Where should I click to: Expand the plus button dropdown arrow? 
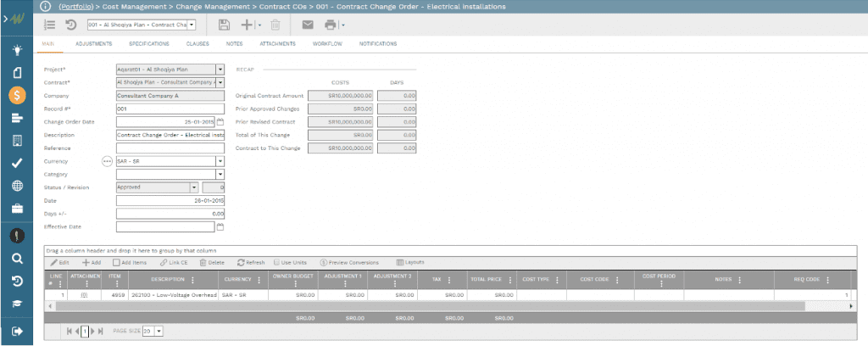click(259, 25)
